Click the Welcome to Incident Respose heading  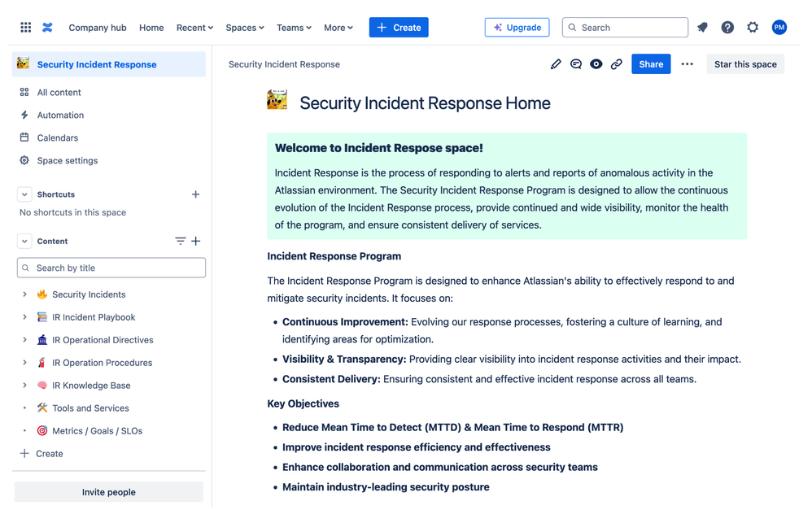point(379,148)
